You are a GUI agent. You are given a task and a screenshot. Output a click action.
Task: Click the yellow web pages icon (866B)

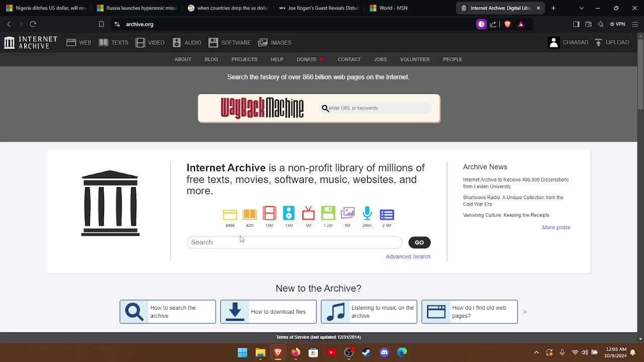pos(230,215)
